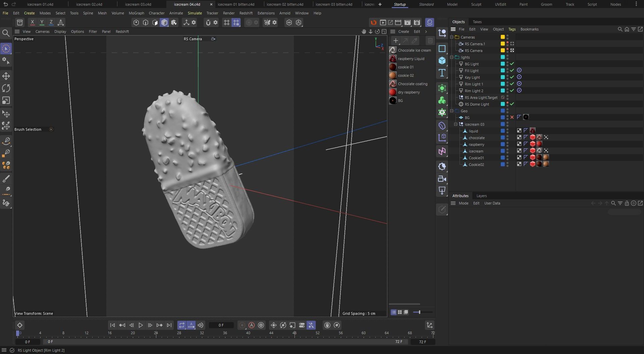Add new document tab plus button
The width and height of the screenshot is (644, 354).
tap(380, 4)
